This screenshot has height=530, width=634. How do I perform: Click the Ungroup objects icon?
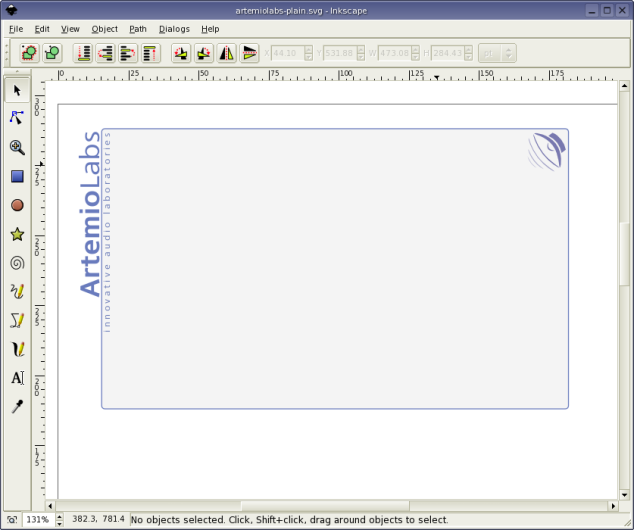52,53
